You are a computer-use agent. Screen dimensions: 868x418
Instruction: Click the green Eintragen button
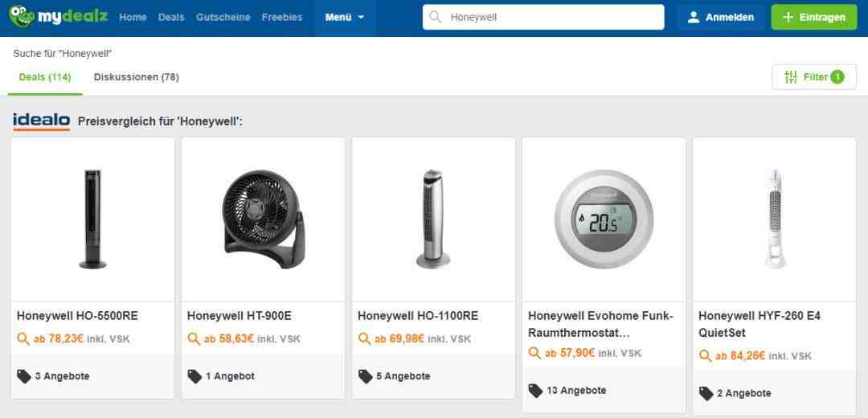click(813, 17)
